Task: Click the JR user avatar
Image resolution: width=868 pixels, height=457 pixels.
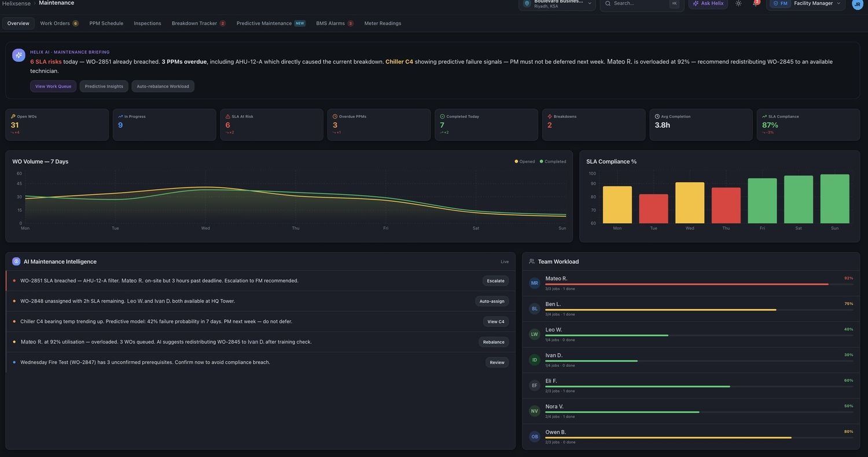Action: 858,3
